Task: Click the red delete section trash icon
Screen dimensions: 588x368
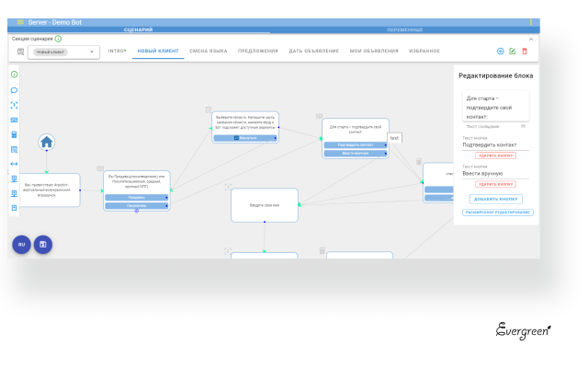Action: (525, 52)
